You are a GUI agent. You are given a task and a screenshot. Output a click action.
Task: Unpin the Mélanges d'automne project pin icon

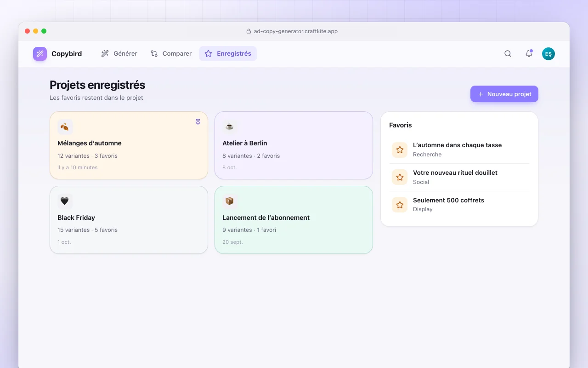pyautogui.click(x=198, y=122)
